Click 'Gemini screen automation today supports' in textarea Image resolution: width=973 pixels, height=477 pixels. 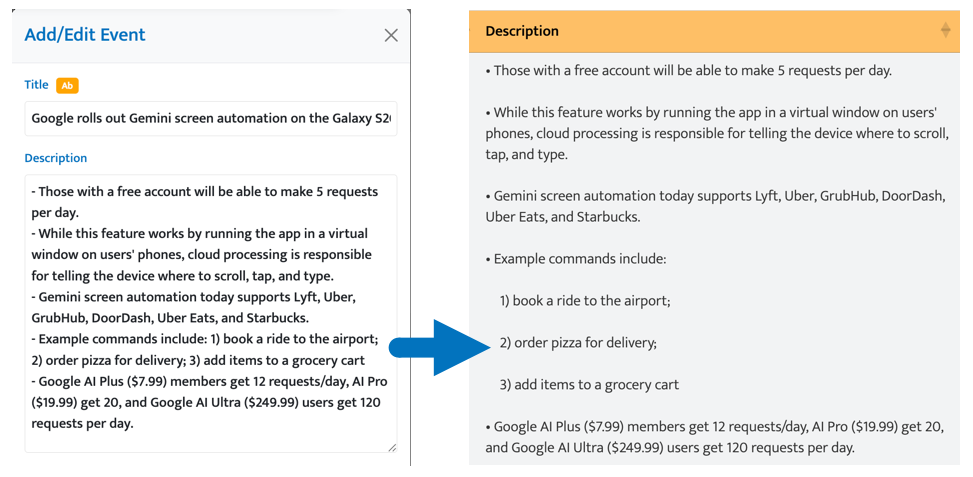[x=190, y=297]
